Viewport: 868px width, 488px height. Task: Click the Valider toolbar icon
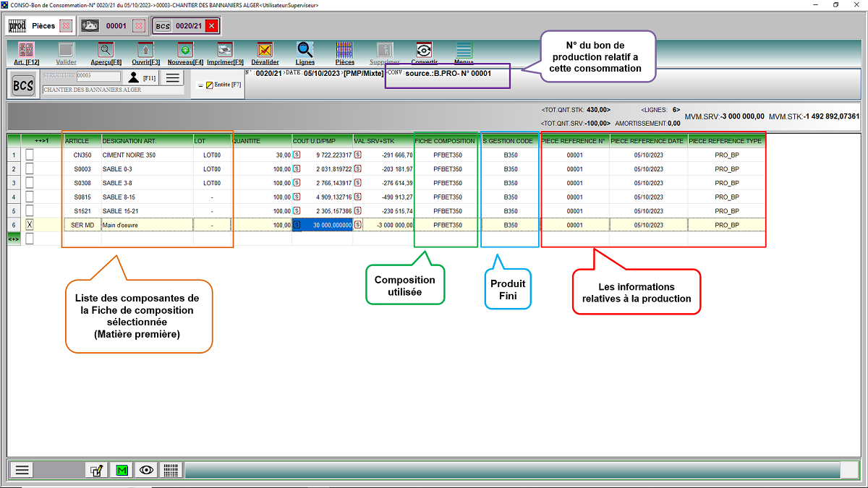coord(67,51)
